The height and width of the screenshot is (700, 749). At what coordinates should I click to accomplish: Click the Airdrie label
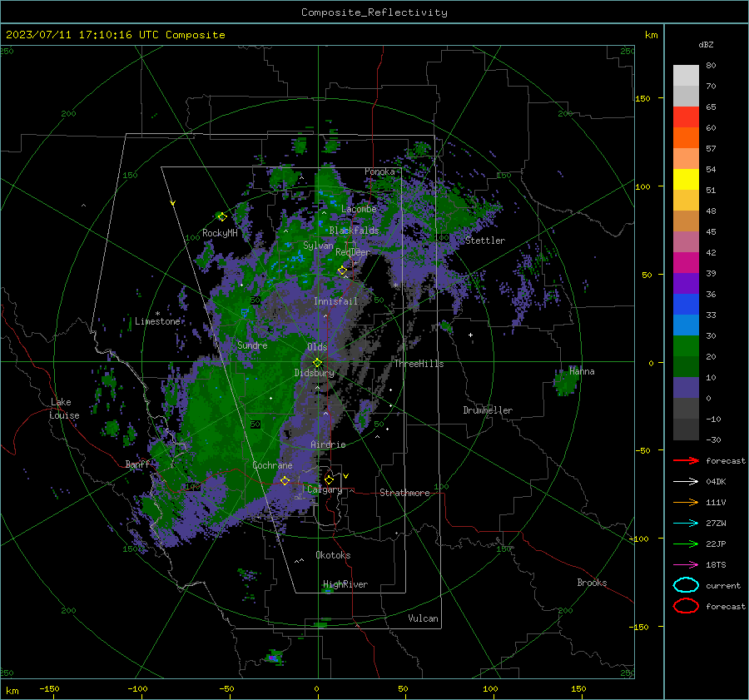click(328, 444)
